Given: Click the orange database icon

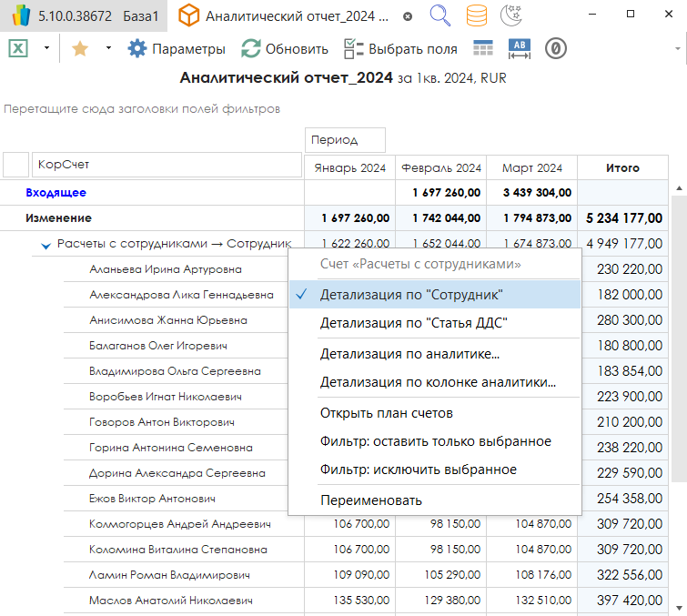Looking at the screenshot, I should 475,15.
